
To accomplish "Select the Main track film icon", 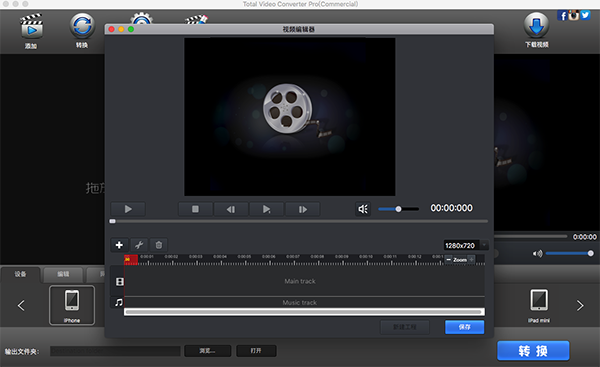I will [x=119, y=282].
